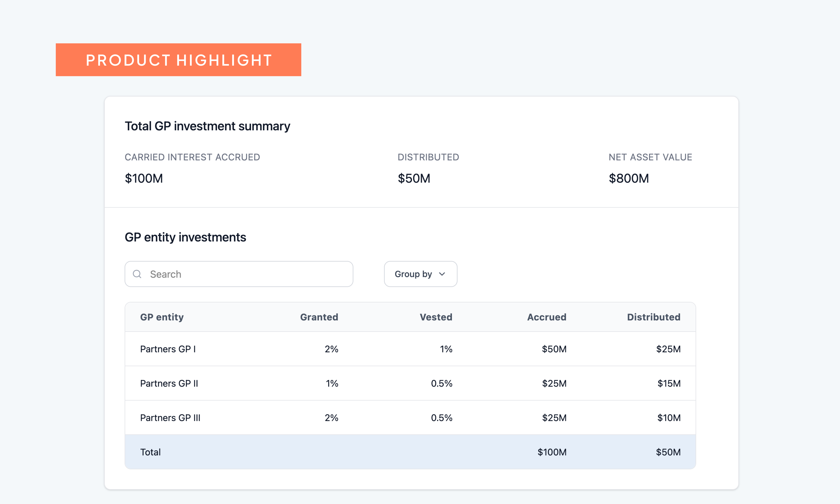Open the Group by dropdown

tap(420, 274)
